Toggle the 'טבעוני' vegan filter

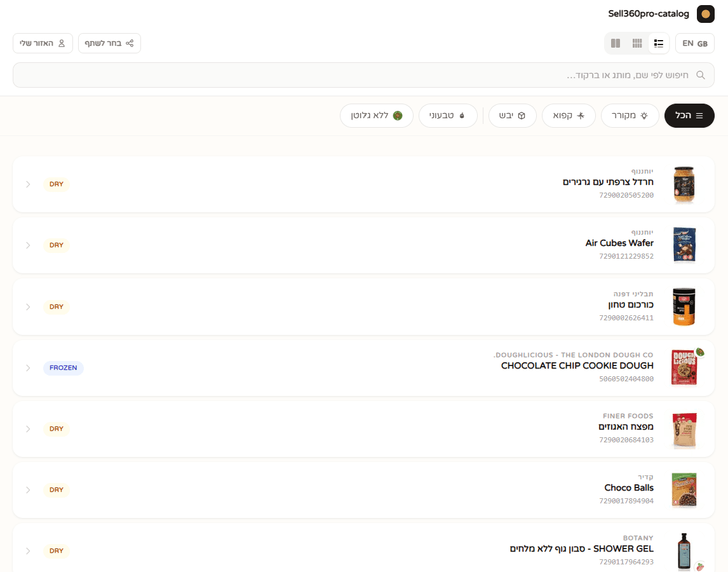click(x=448, y=116)
